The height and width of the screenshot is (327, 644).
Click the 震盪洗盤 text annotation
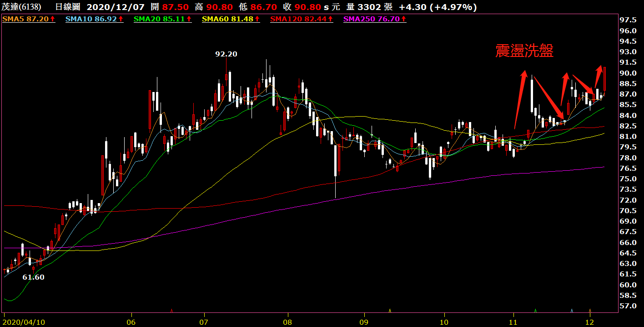tap(524, 51)
